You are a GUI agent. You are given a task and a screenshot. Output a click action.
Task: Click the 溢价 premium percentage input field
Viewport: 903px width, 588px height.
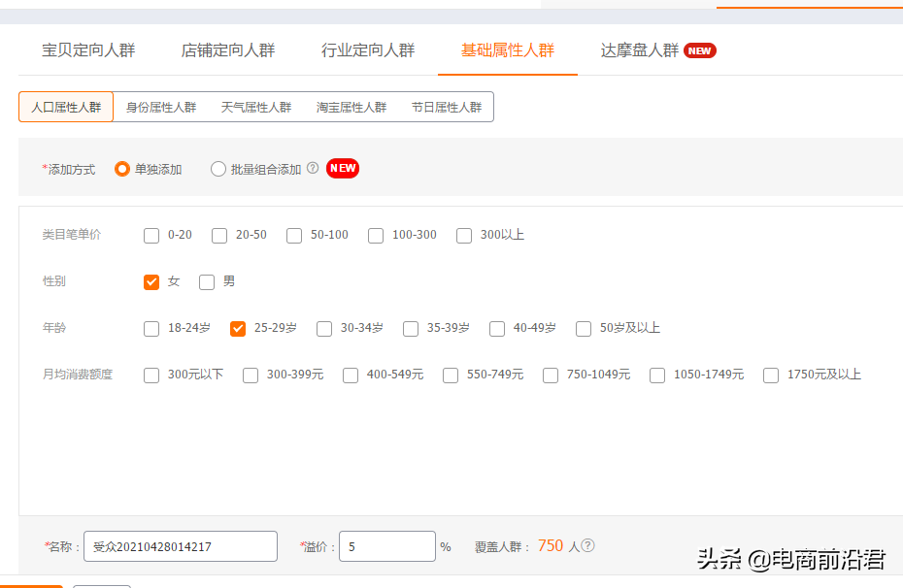click(x=386, y=545)
